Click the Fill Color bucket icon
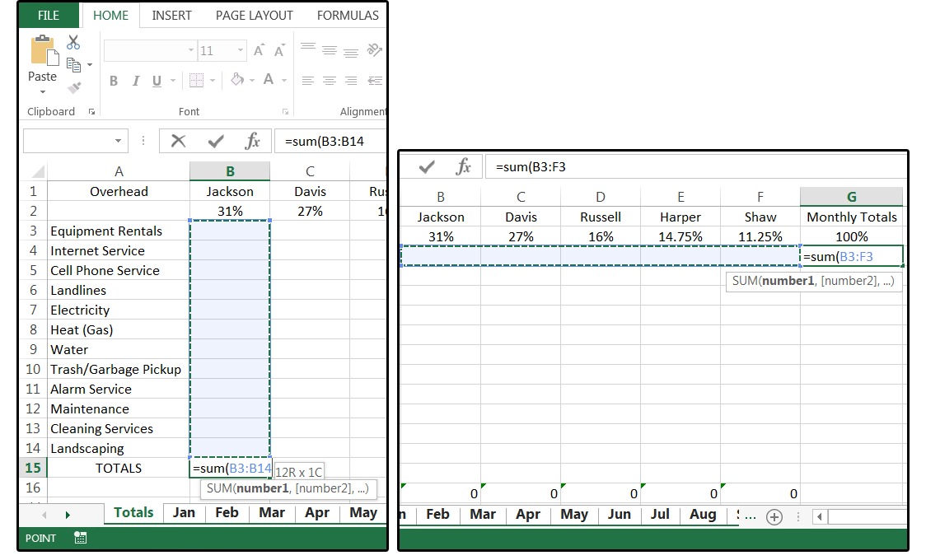This screenshot has width=926, height=560. (237, 79)
